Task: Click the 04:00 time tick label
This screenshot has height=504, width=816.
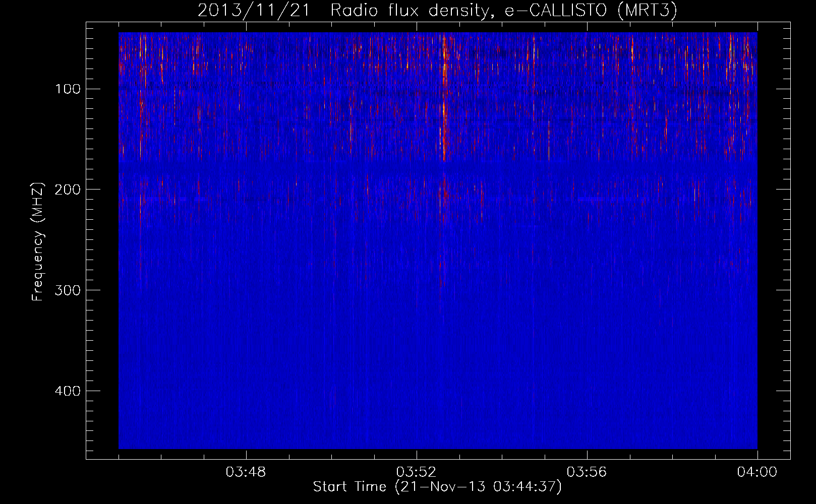Action: click(x=757, y=472)
